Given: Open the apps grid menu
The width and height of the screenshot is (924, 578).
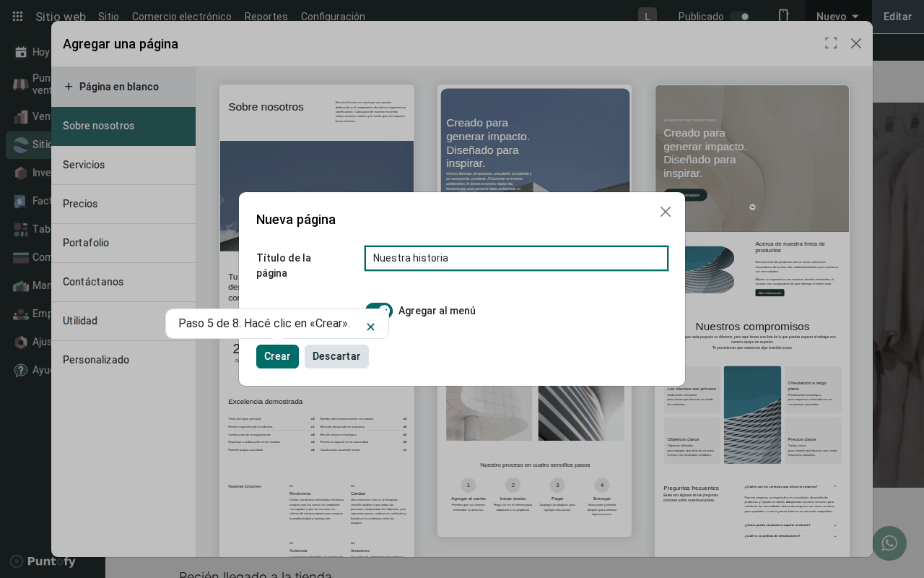Looking at the screenshot, I should 17,16.
